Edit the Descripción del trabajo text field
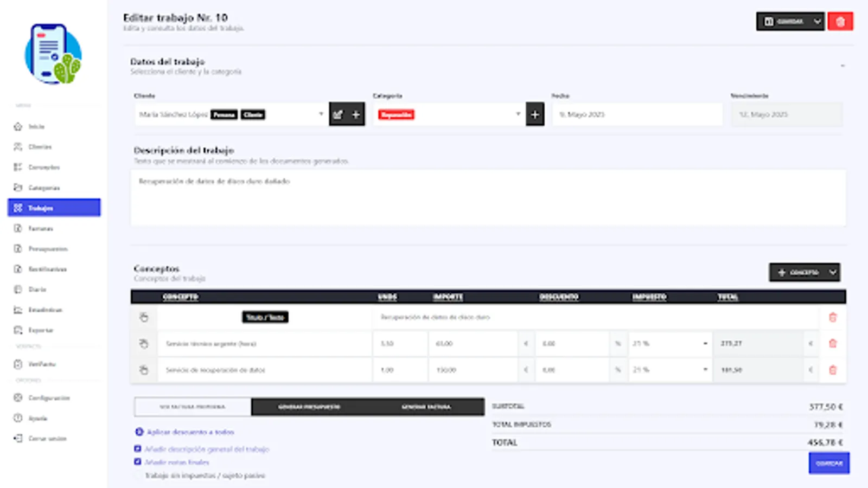This screenshot has width=868, height=488. click(x=487, y=197)
